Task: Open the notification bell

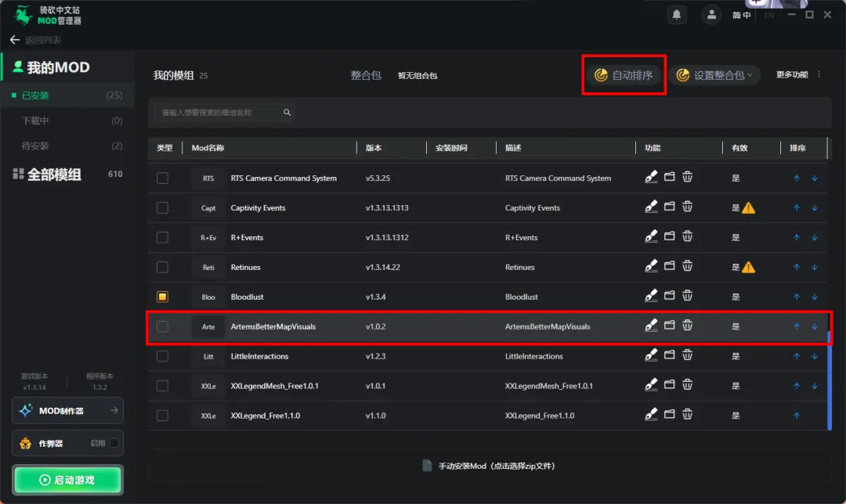Action: coord(676,15)
